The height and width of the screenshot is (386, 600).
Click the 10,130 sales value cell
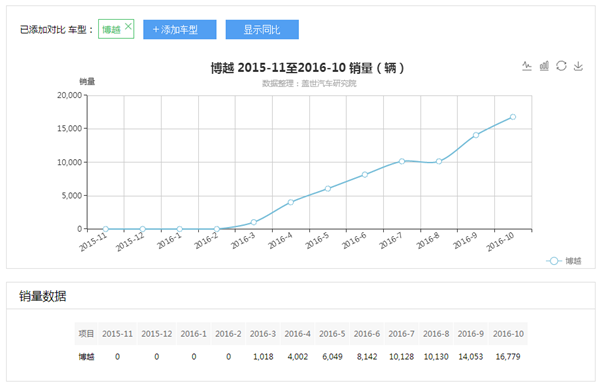436,357
